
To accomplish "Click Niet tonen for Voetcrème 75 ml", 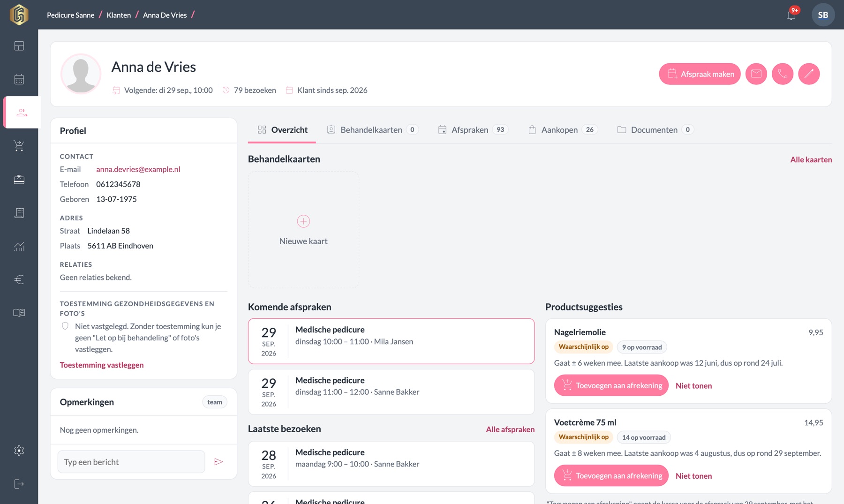I will point(693,476).
